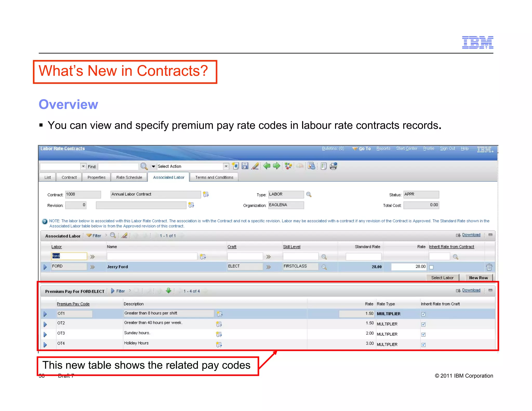Go to the previous record arrow

coord(267,166)
